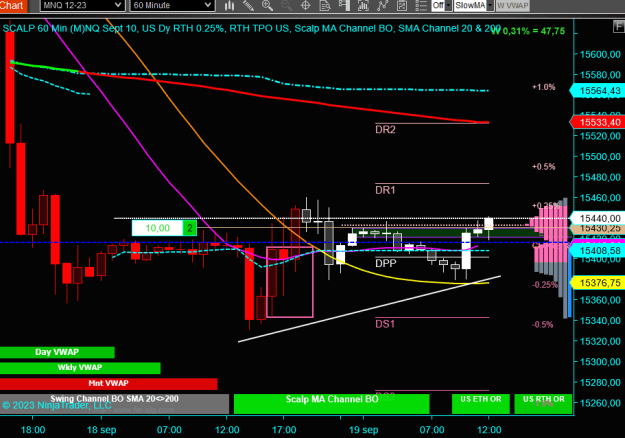
Task: Click the DPP pivot label
Action: pos(386,263)
